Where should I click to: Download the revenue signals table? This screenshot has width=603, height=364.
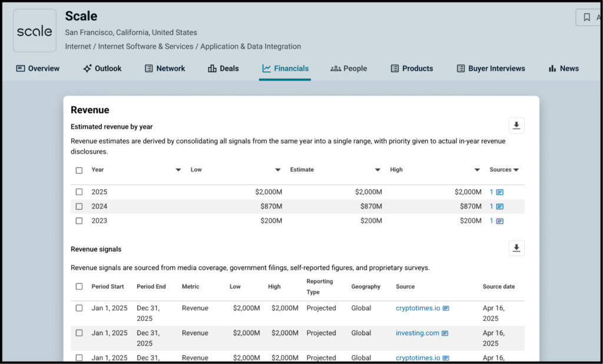(516, 249)
